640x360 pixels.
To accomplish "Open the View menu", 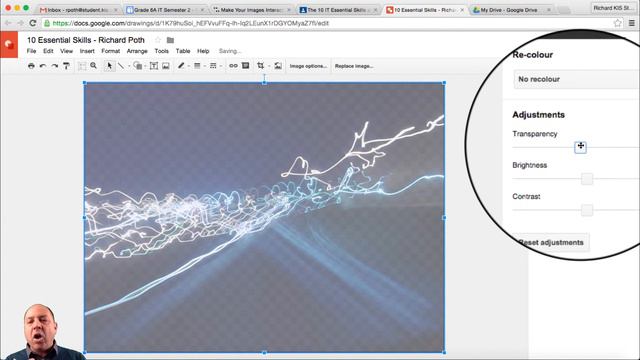I will (67, 51).
